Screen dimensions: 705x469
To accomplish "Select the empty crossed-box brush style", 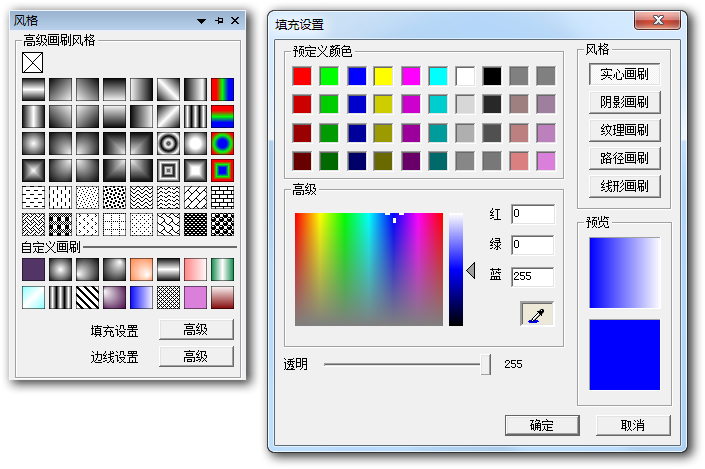I will click(x=33, y=62).
